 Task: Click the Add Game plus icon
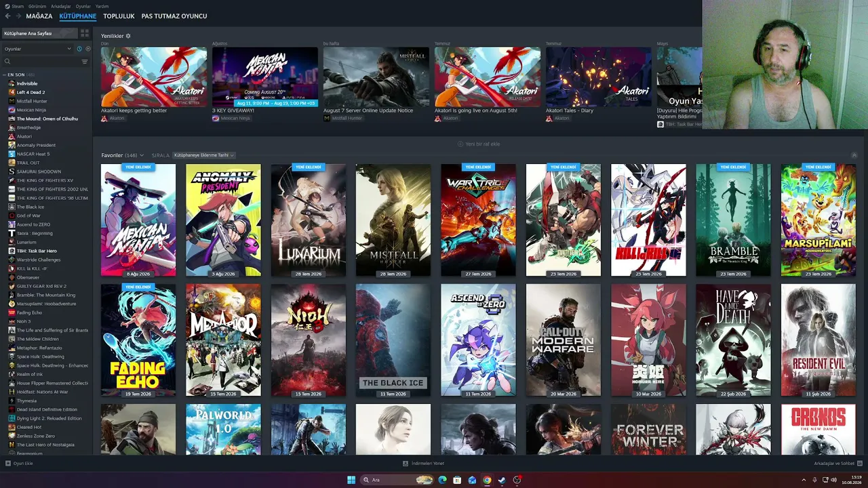[8, 464]
